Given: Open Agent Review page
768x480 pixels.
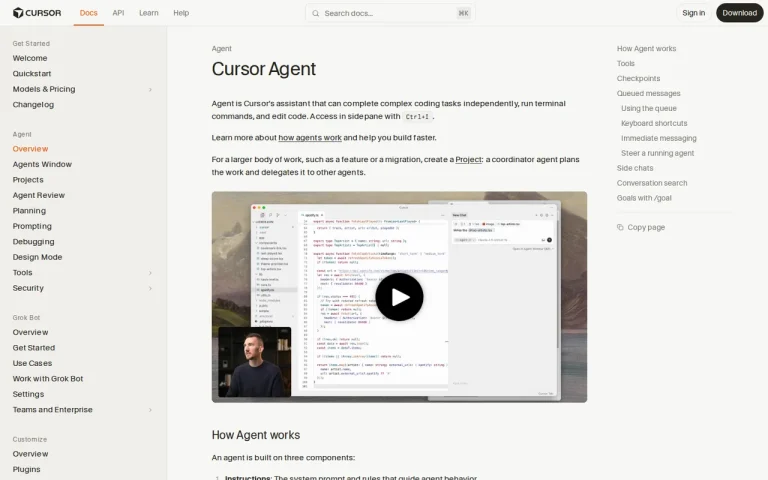Looking at the screenshot, I should coord(39,195).
